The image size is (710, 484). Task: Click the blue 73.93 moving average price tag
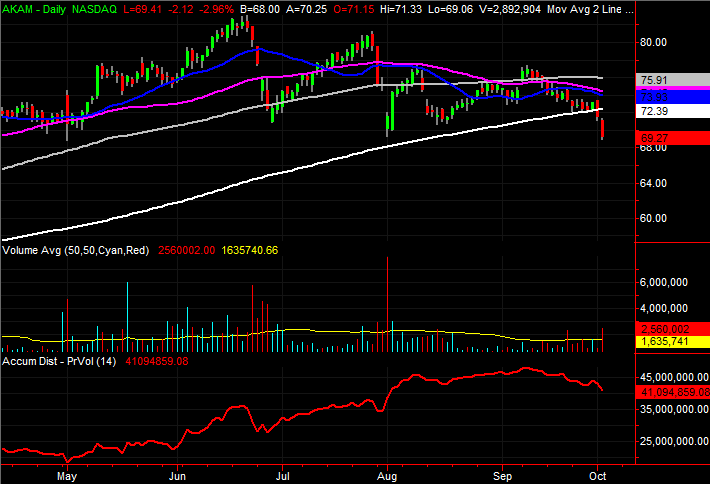673,96
